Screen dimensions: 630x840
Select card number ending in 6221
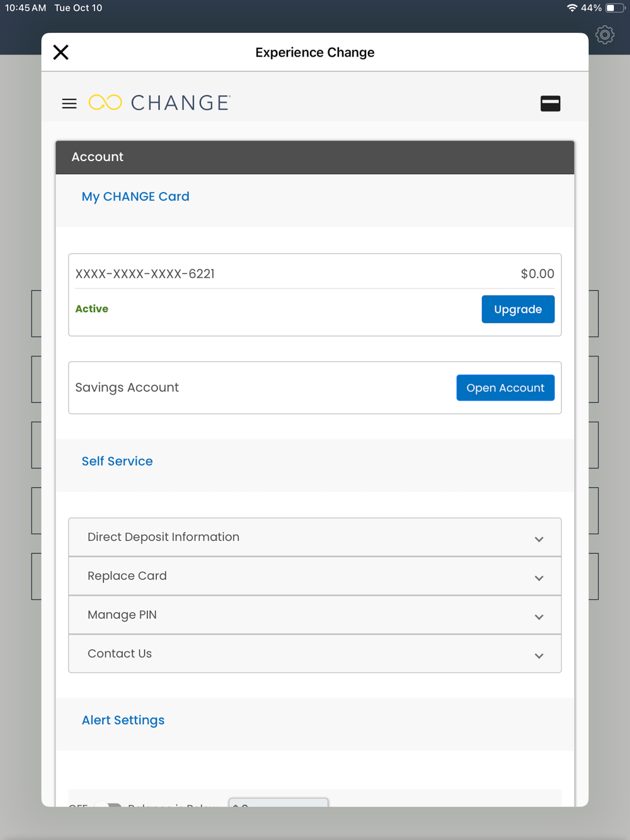click(x=145, y=274)
